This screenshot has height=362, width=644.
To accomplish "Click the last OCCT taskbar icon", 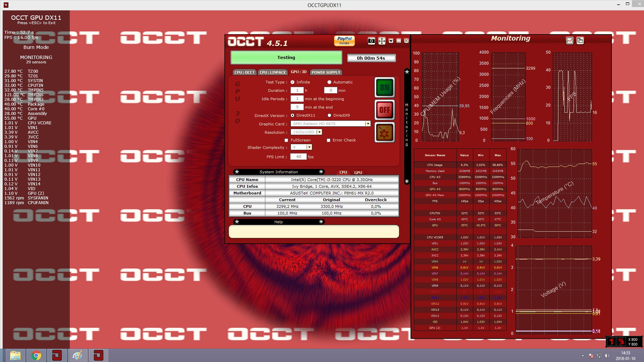I will click(x=99, y=355).
